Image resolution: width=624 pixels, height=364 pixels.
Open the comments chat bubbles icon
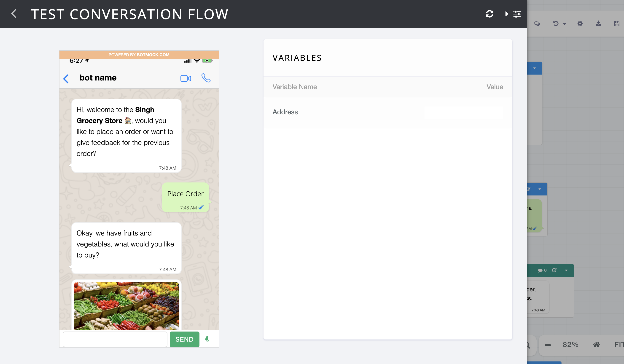click(537, 24)
